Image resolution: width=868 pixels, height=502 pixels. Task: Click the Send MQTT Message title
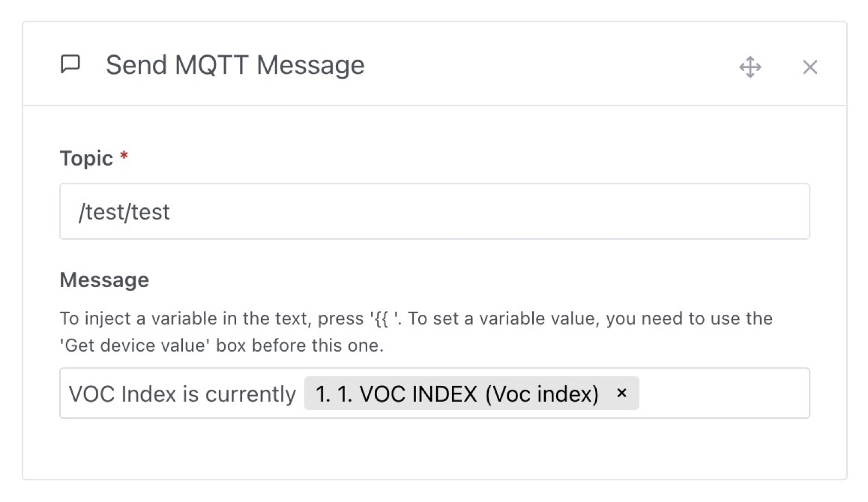(x=234, y=65)
